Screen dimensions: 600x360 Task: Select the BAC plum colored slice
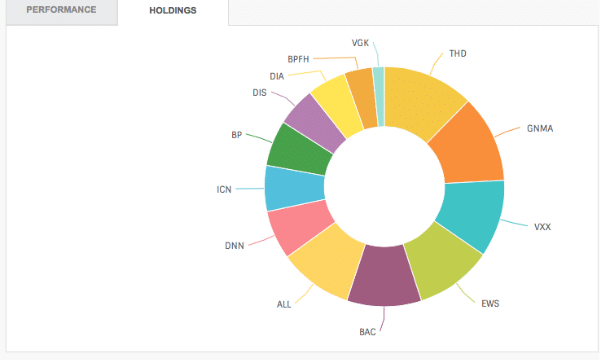click(384, 276)
